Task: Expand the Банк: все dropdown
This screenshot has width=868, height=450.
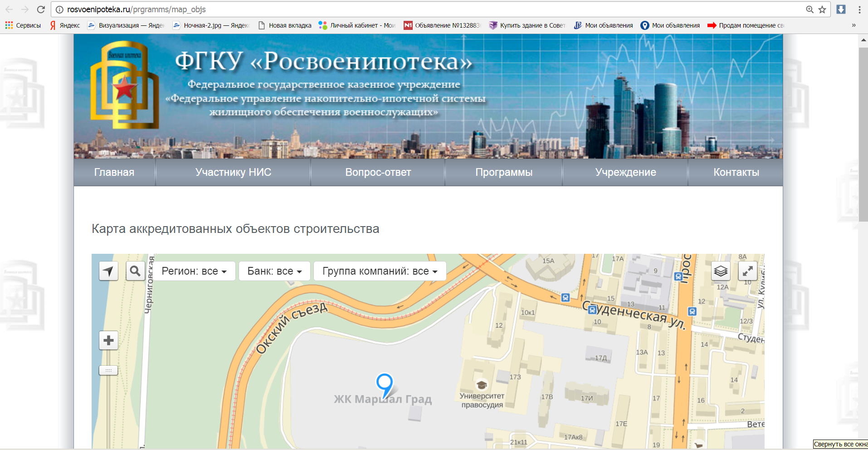Action: coord(274,271)
